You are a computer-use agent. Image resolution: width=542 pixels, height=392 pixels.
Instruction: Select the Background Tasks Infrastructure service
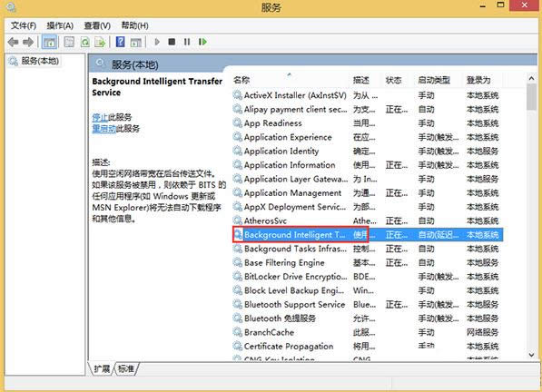click(368, 249)
